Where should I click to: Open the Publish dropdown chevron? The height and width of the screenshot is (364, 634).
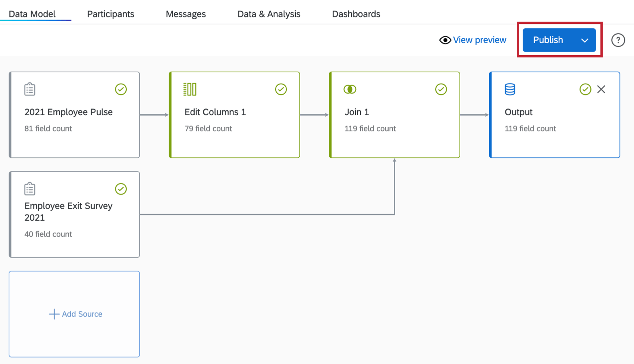click(x=584, y=40)
